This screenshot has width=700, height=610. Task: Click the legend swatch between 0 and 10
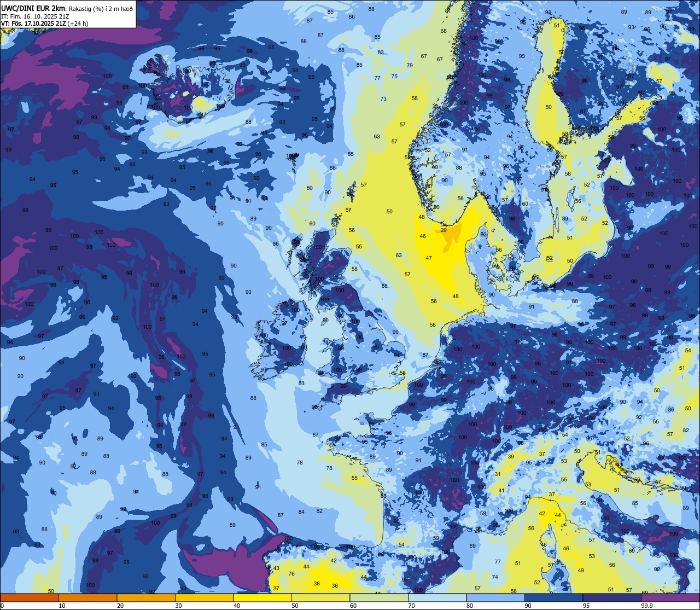click(x=30, y=597)
